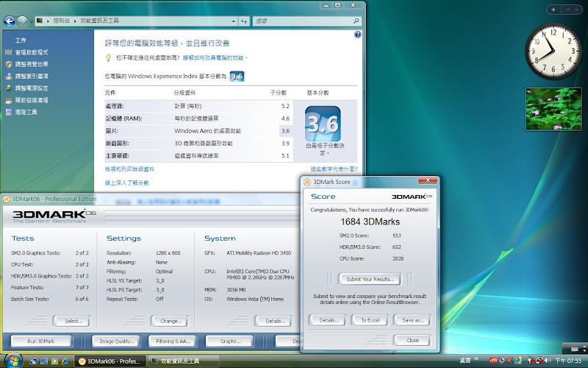
Task: Expand the breadcrumb arrow after 控制台
Action: 76,21
